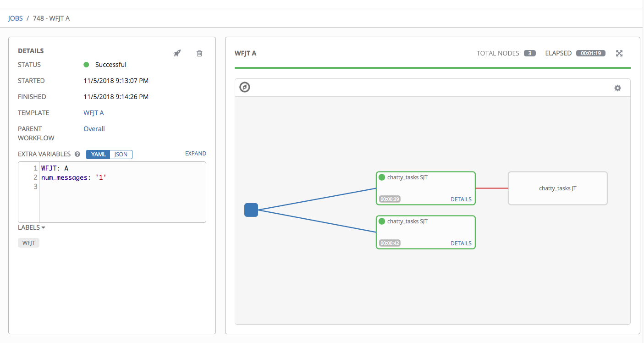Expand workflow view to fullscreen
Screen dimensions: 644x343
[619, 53]
